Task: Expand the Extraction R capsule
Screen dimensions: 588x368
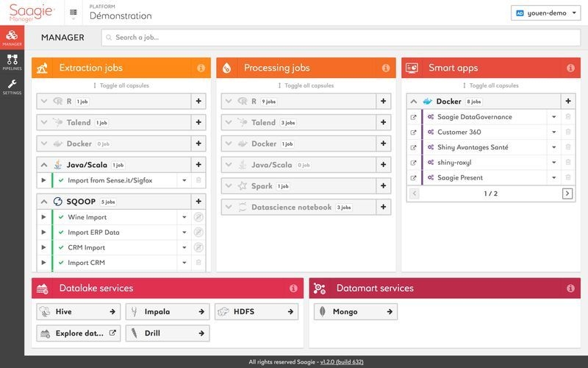Action: tap(44, 101)
